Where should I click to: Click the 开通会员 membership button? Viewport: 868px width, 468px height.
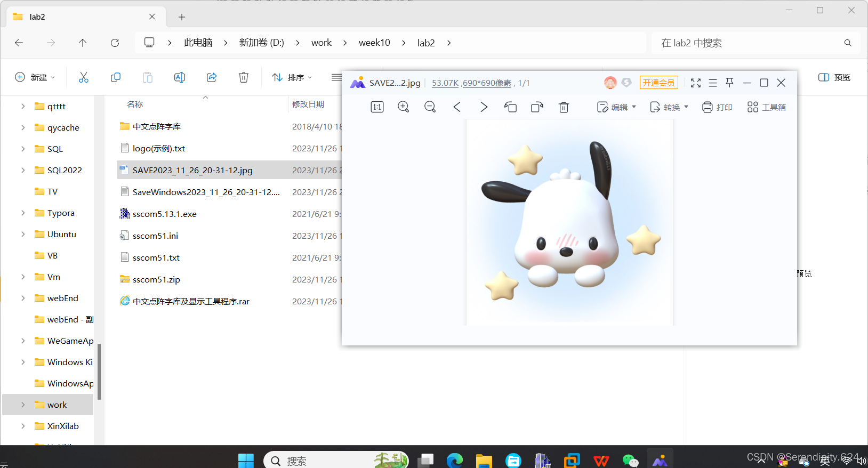pos(658,83)
